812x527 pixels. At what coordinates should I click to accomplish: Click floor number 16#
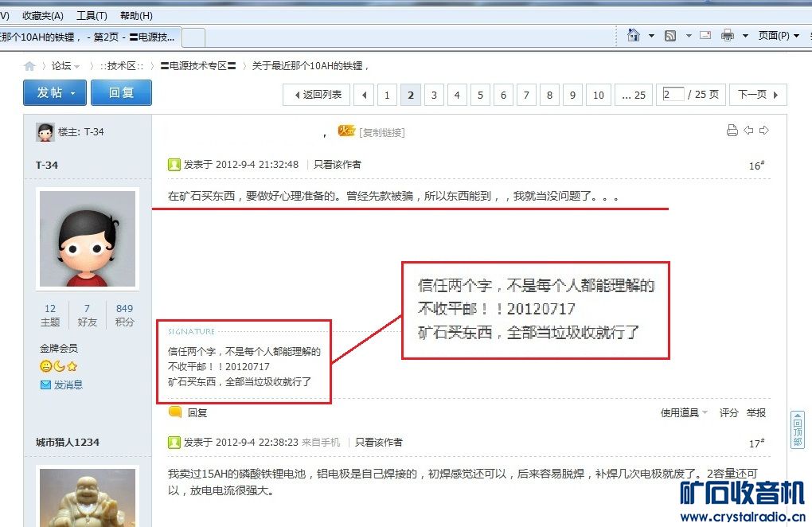click(756, 166)
